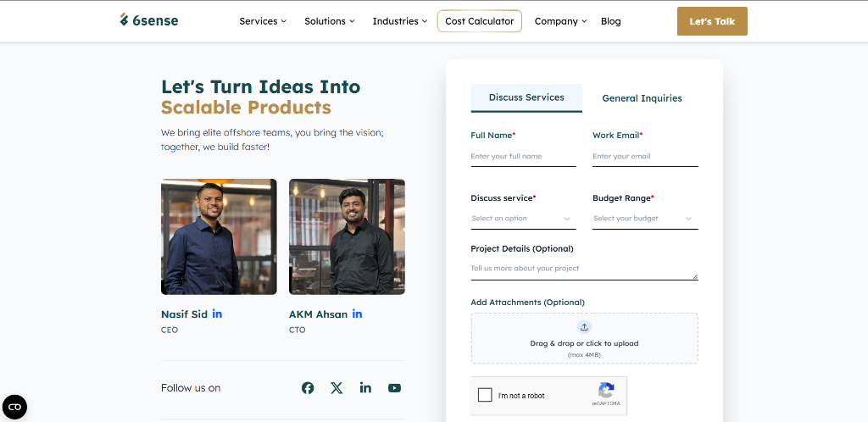Click the 'CTO' title text
Image resolution: width=868 pixels, height=422 pixels.
298,330
